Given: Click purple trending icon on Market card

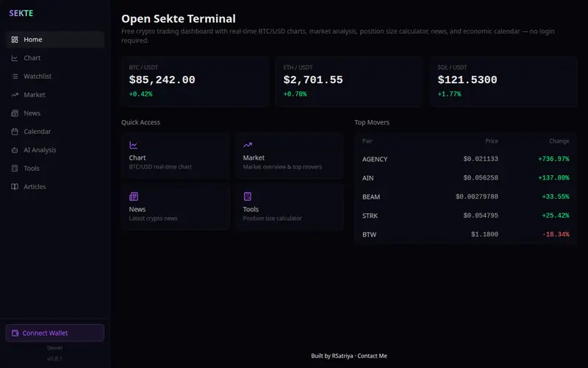Looking at the screenshot, I should coord(248,145).
